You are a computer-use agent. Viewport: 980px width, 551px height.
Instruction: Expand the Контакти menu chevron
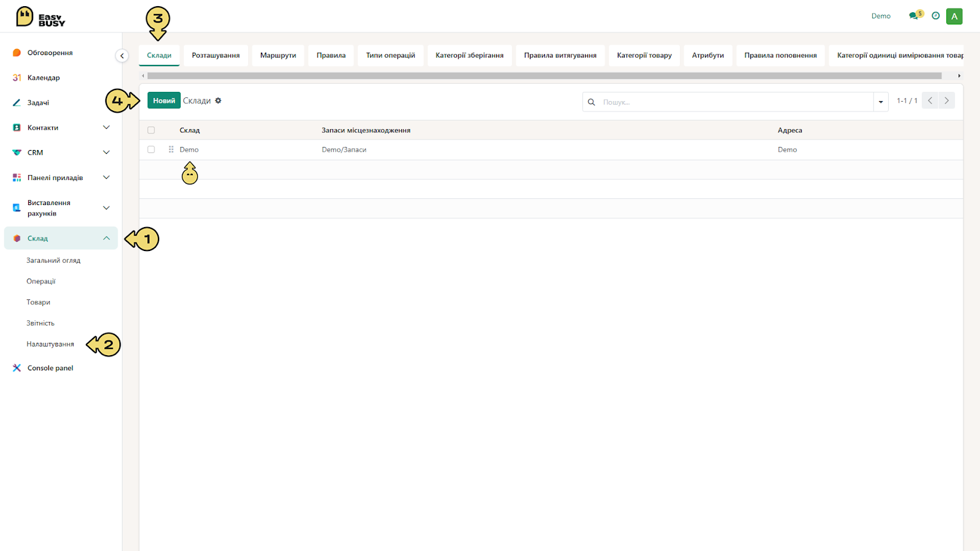tap(107, 127)
